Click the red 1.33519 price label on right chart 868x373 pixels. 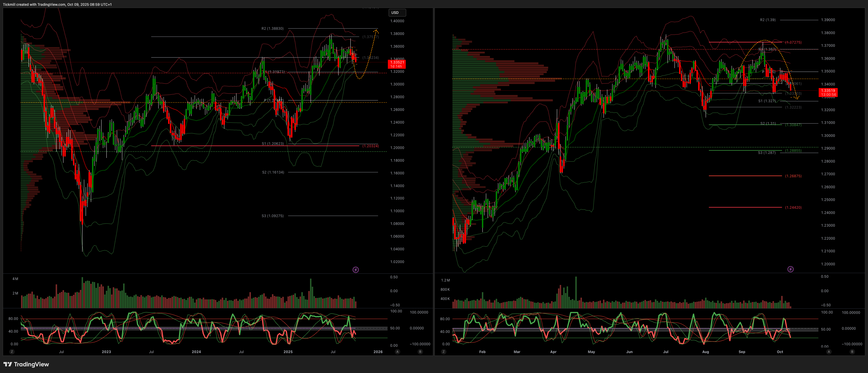coord(828,92)
